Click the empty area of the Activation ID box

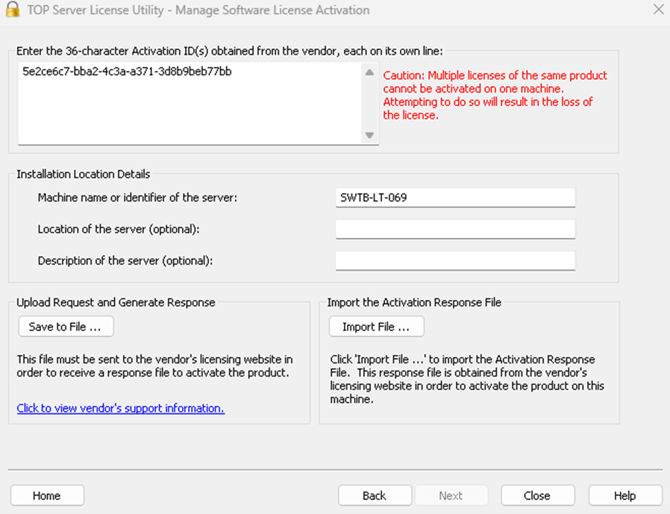pos(190,115)
